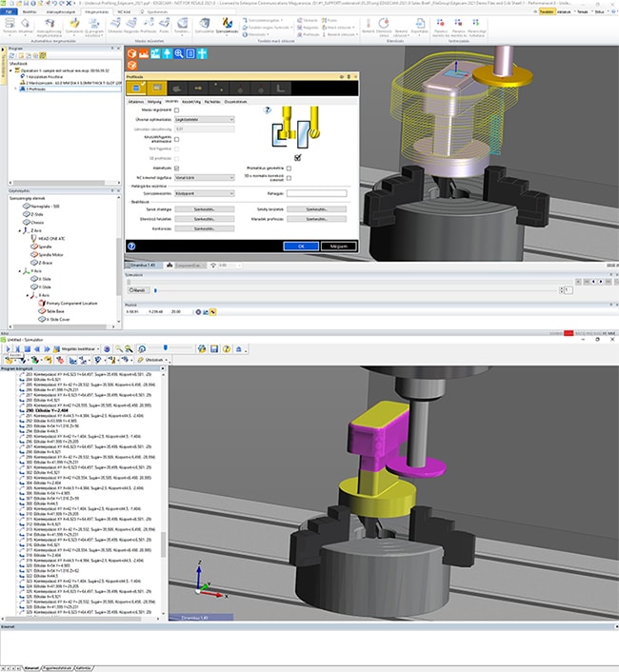Click the orange landscape icon in viewport toolbar
This screenshot has width=619, height=672.
(144, 53)
